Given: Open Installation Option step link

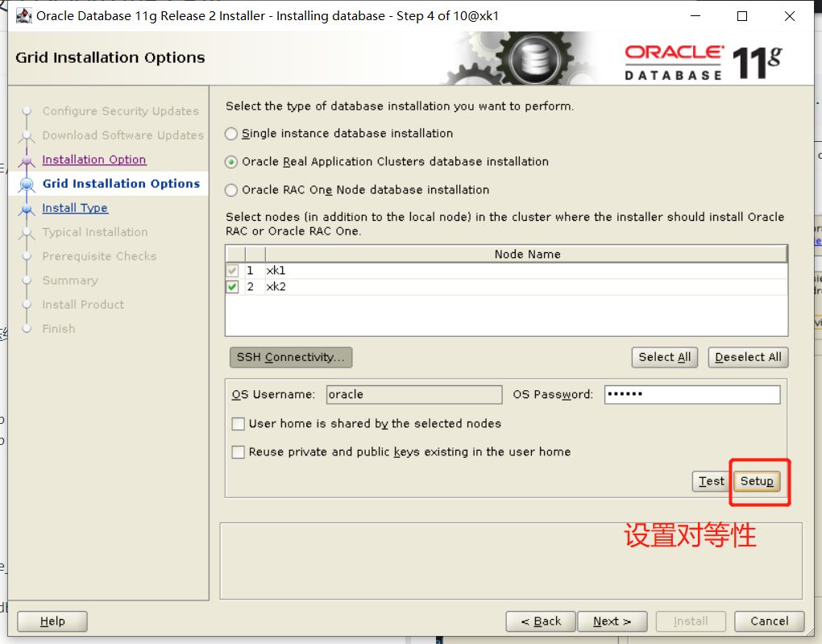Looking at the screenshot, I should click(94, 160).
